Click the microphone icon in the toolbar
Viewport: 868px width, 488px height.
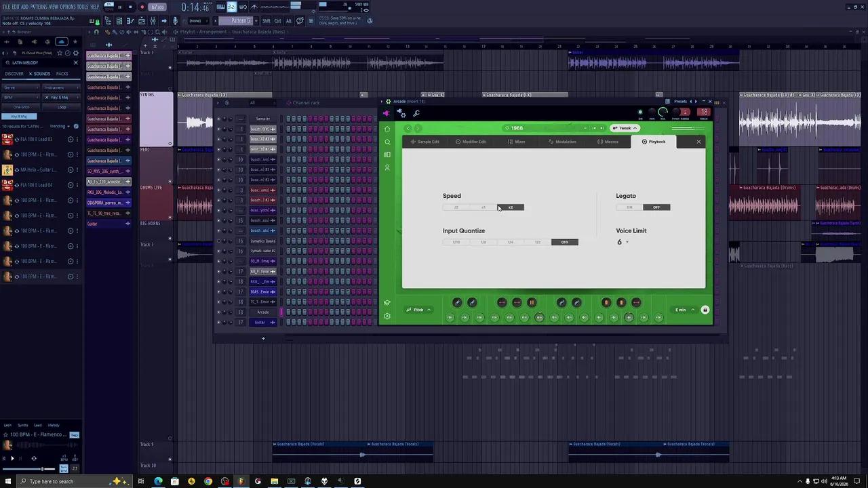(x=175, y=21)
